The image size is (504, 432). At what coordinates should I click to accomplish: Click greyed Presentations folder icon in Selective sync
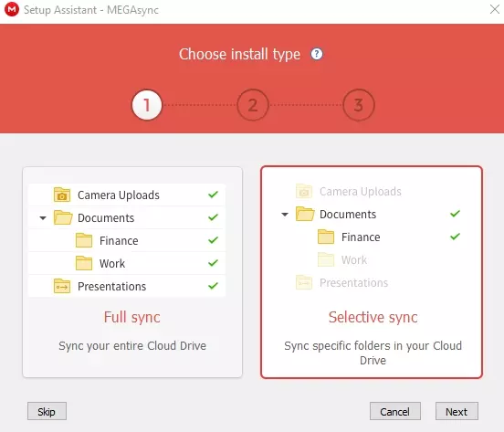304,282
